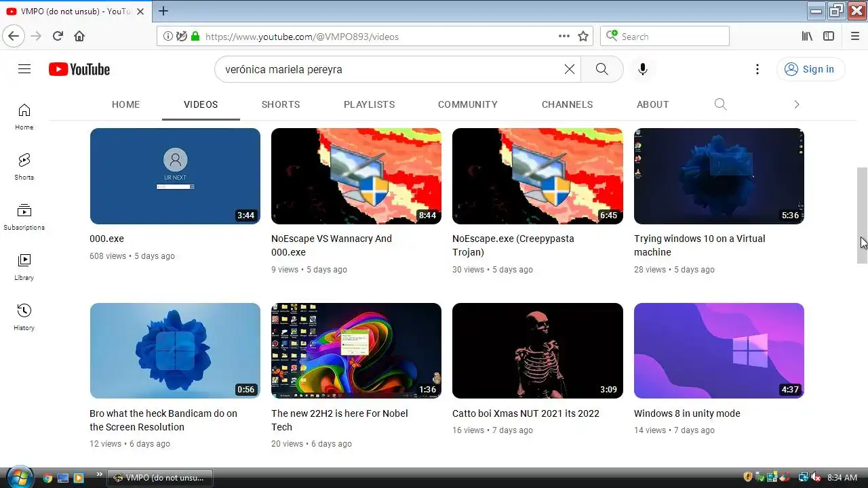Click the 8:34 AM taskbar clock
This screenshot has width=868, height=488.
[842, 478]
